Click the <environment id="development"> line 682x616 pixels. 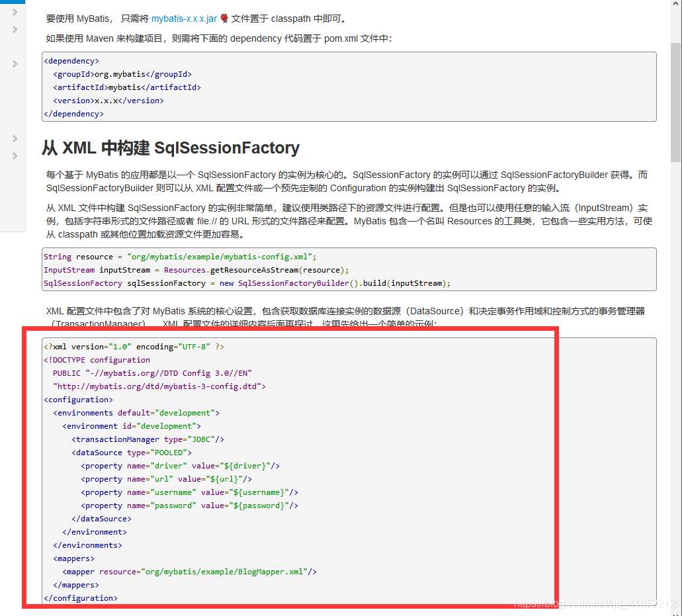click(x=132, y=426)
